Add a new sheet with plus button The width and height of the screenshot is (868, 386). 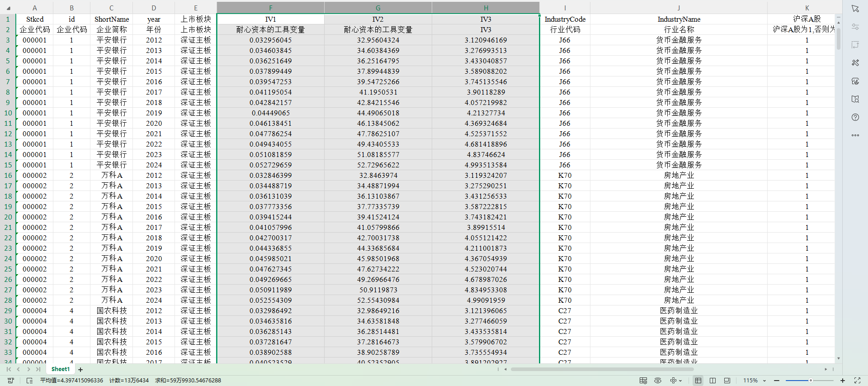[x=80, y=370]
